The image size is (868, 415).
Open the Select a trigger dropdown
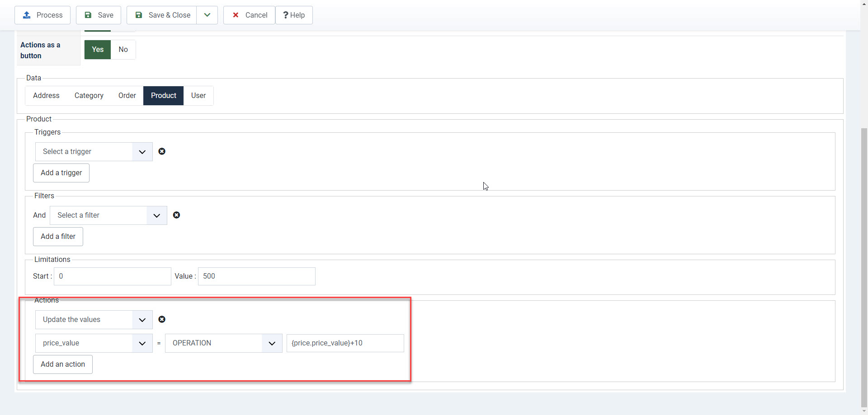click(94, 152)
